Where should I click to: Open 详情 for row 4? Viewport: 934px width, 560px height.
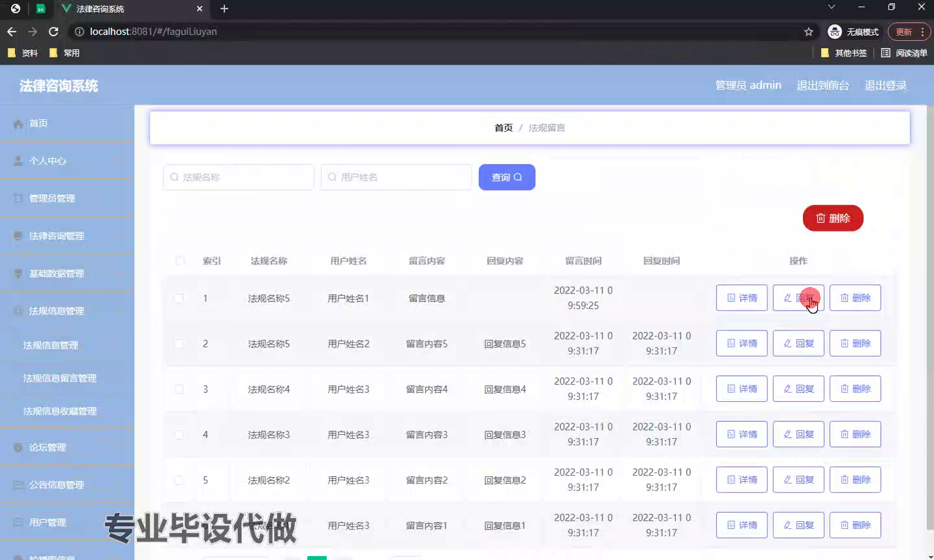(742, 434)
